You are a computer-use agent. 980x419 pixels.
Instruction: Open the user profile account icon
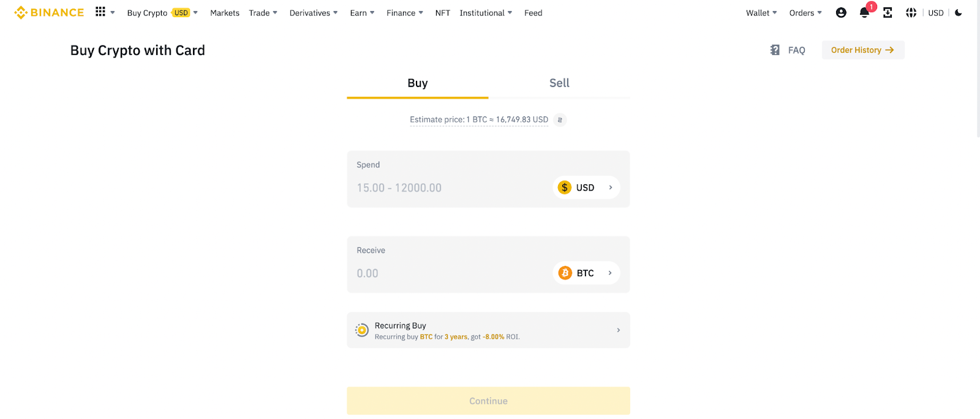[841, 12]
